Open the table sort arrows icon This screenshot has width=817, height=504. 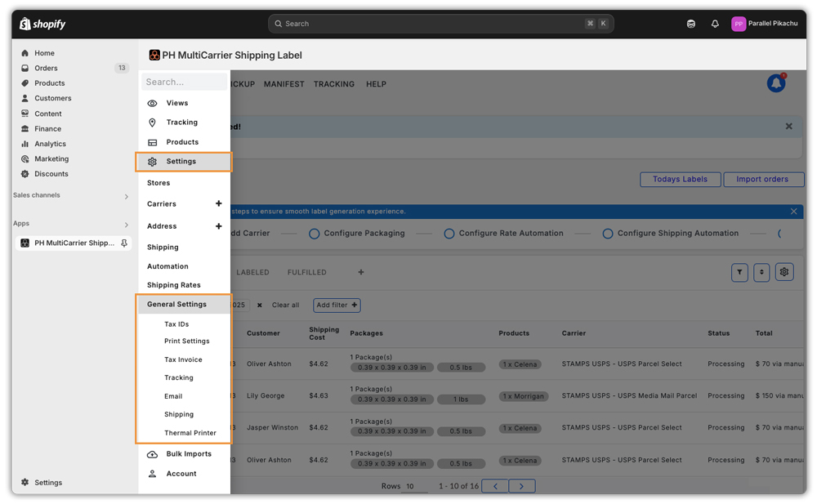tap(761, 272)
